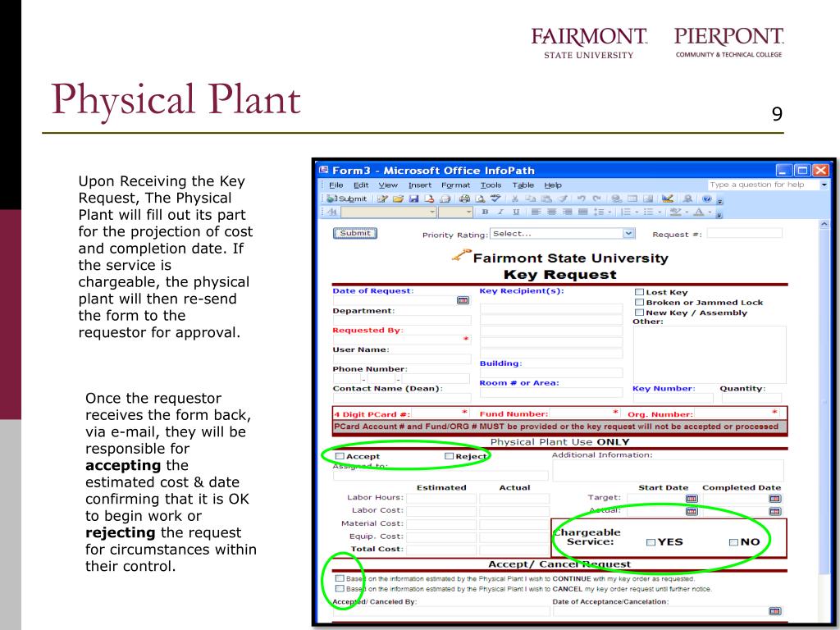Screen dimensions: 840x630
Task: Toggle Bold formatting
Action: tap(485, 212)
